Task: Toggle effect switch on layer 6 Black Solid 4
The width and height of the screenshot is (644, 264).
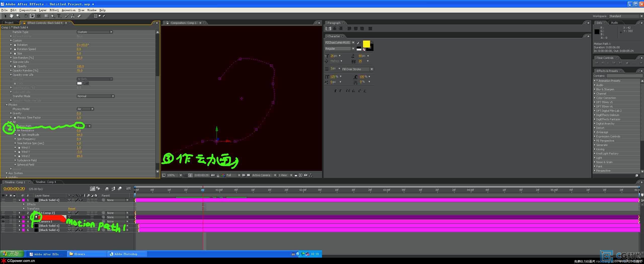Action: tap(81, 230)
